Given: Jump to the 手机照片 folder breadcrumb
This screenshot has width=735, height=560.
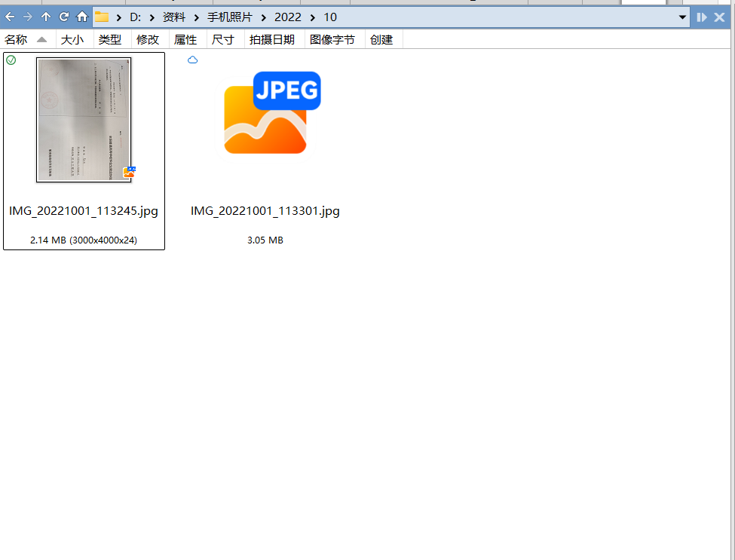Looking at the screenshot, I should coord(230,17).
